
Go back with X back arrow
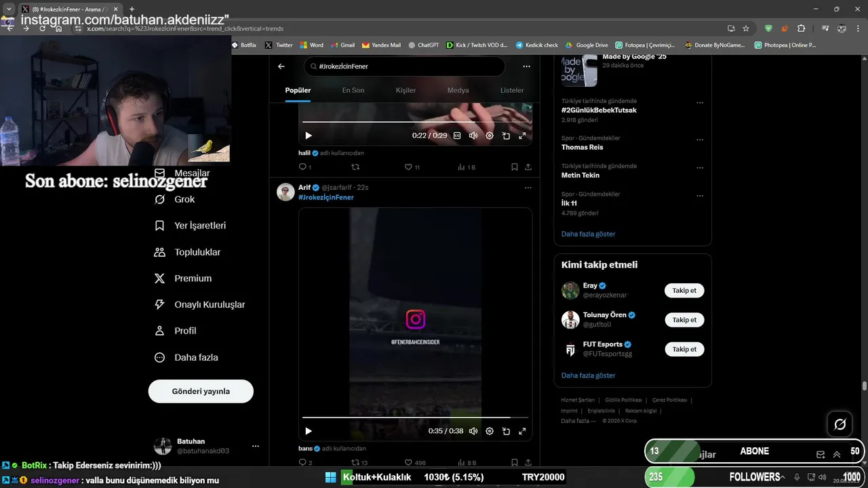pyautogui.click(x=281, y=66)
